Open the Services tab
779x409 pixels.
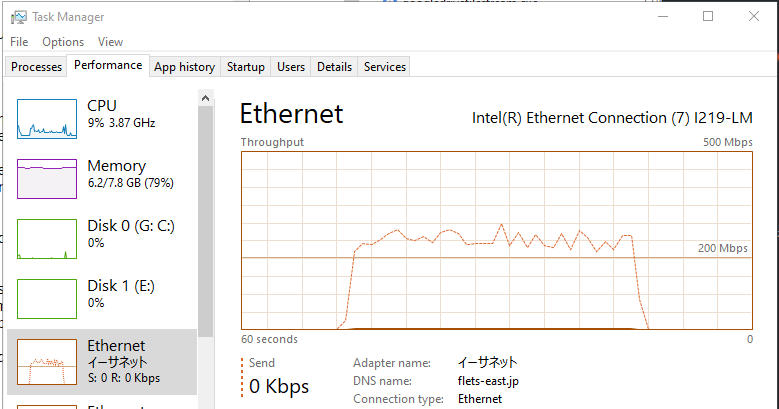click(x=385, y=67)
